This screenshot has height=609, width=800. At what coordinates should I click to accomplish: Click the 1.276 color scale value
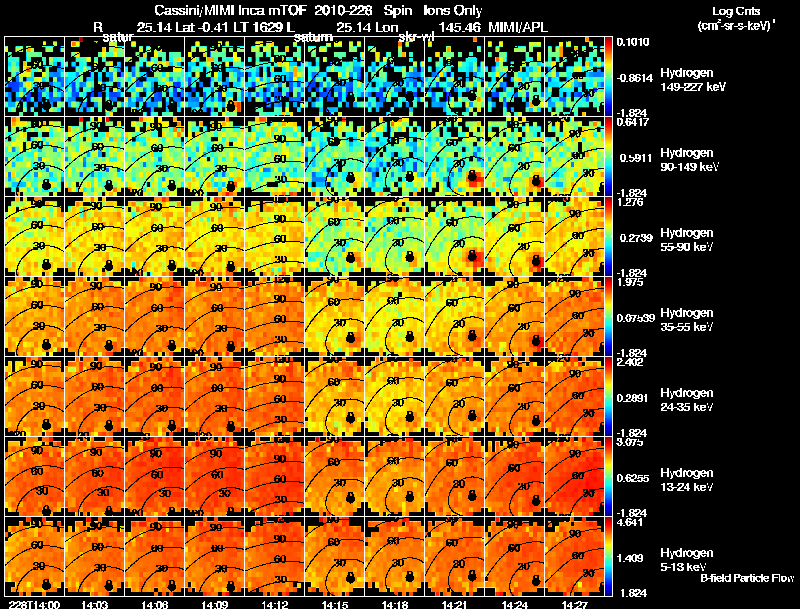pyautogui.click(x=630, y=202)
